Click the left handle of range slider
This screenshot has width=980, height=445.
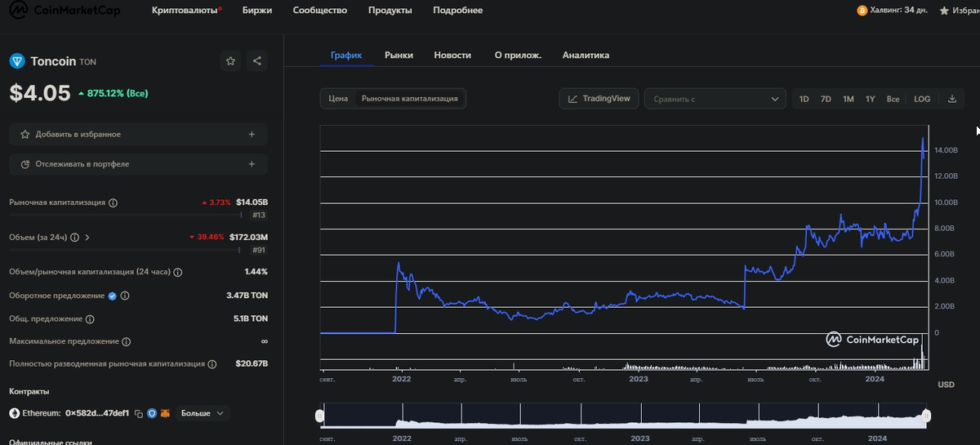coord(319,416)
